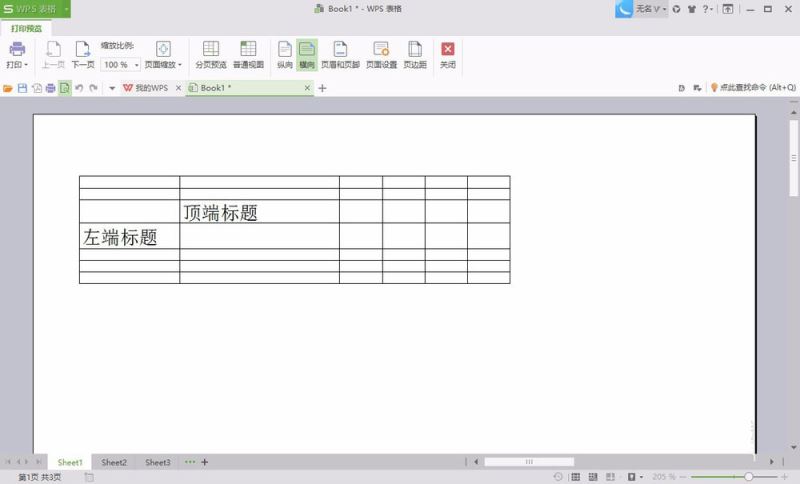Screen dimensions: 800x484
Task: Open 页眉和页脚 header and footer
Action: pos(340,55)
